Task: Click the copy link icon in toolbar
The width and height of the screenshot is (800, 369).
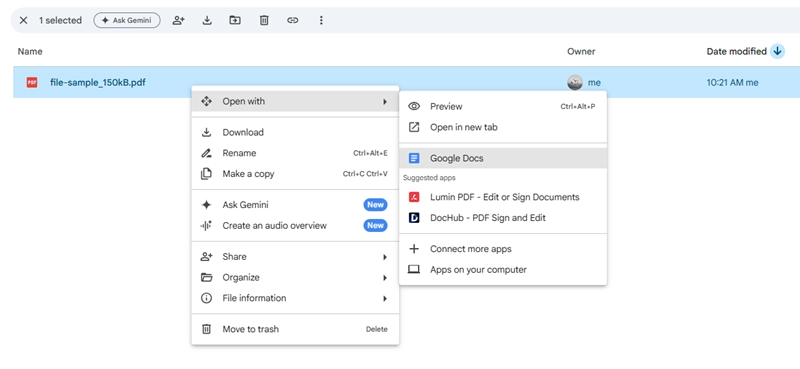Action: [292, 20]
